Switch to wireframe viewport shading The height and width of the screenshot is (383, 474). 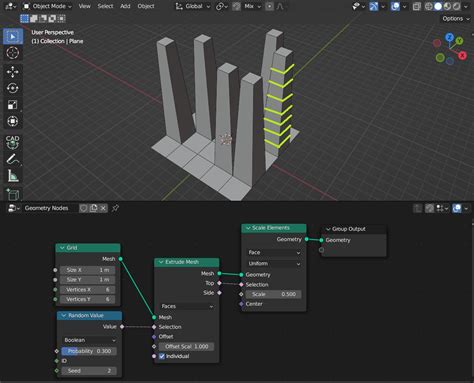(429, 6)
